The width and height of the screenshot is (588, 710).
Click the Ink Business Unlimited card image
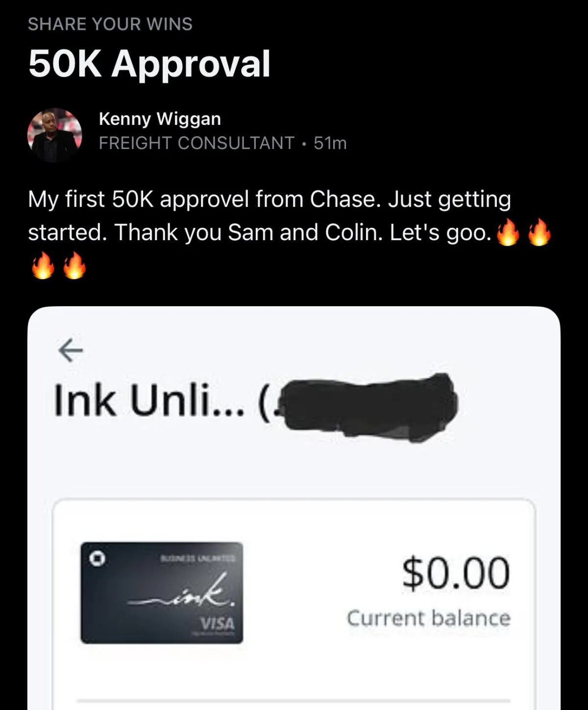coord(162,592)
